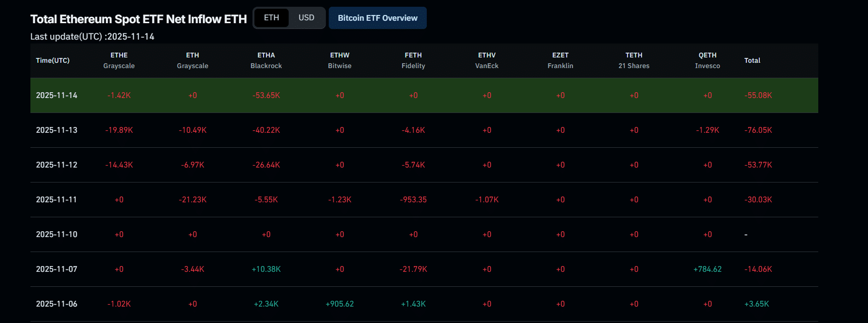Select the QETH Invesco column header
This screenshot has width=868, height=323.
707,60
